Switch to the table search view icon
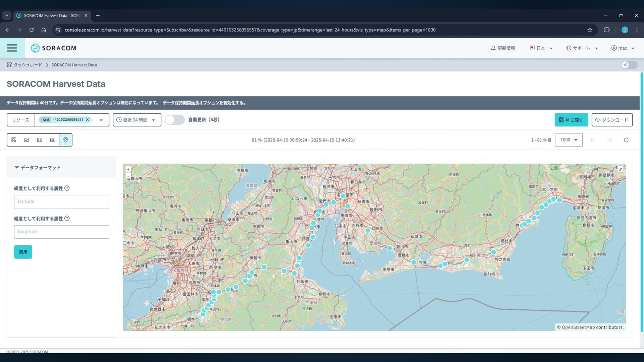Viewport: 644px width, 362px height. pos(13,140)
